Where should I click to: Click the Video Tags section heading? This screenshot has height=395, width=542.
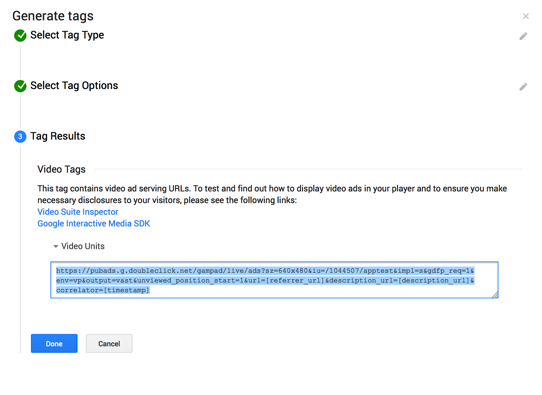(62, 169)
